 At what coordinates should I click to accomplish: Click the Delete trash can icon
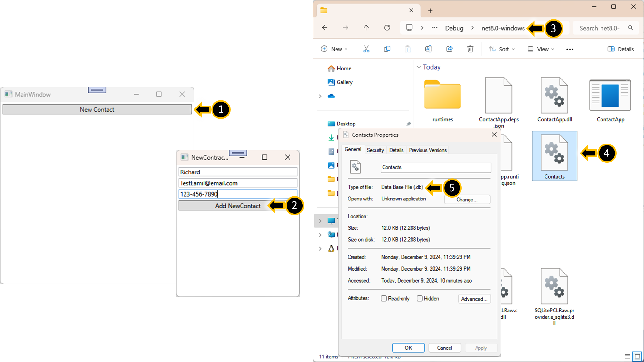click(470, 49)
